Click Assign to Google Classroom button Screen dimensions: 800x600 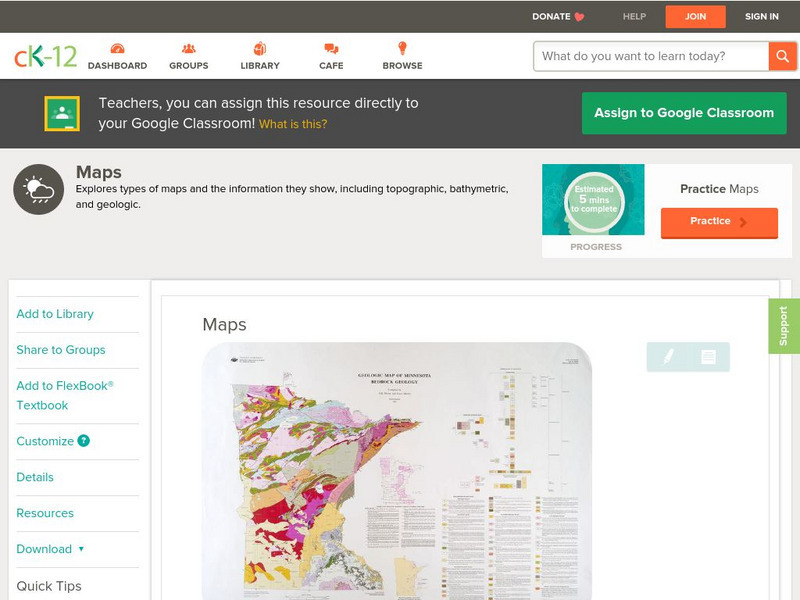tap(684, 113)
